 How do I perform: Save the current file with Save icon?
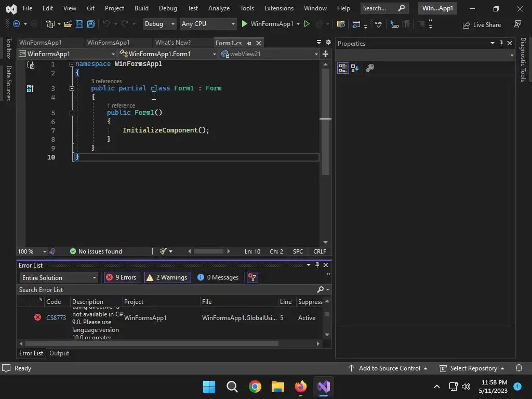[x=79, y=24]
